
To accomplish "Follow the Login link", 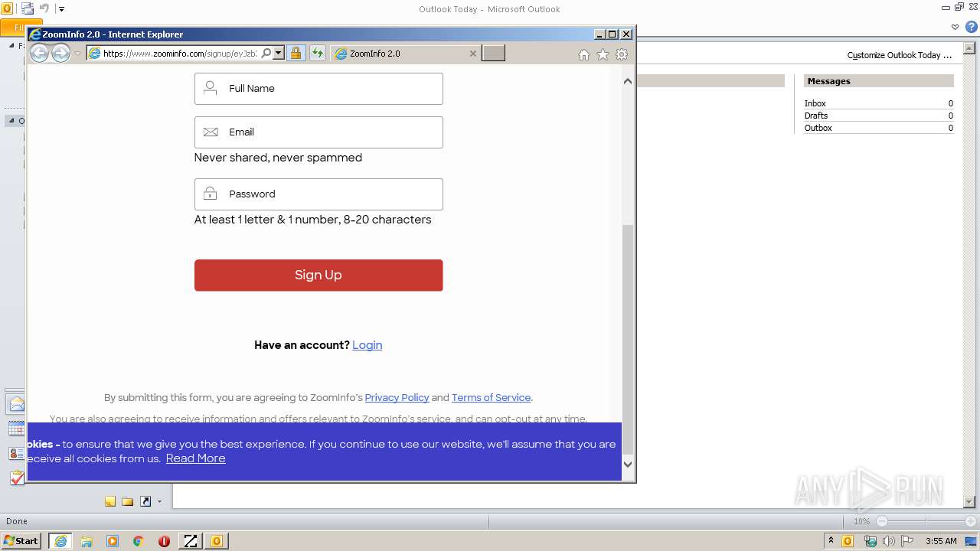I will pos(367,345).
